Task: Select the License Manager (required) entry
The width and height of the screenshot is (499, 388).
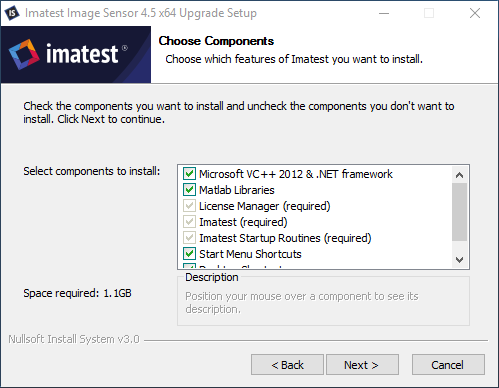Action: [265, 206]
